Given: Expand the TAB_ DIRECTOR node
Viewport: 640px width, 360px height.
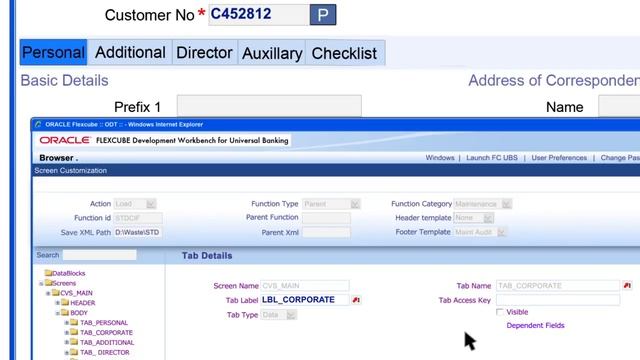Looking at the screenshot, I should [x=67, y=352].
